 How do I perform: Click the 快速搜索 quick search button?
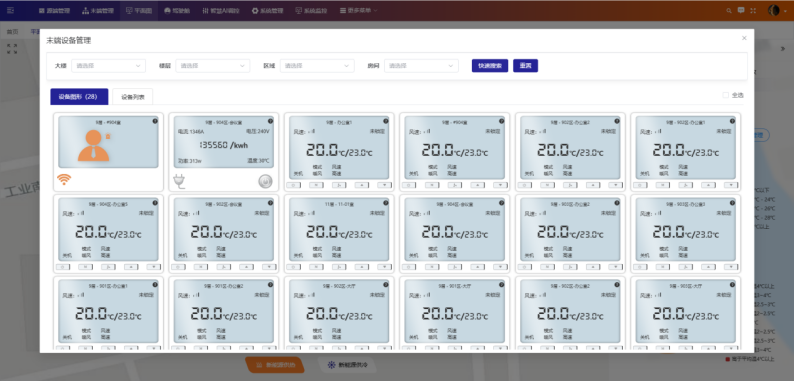[x=490, y=66]
